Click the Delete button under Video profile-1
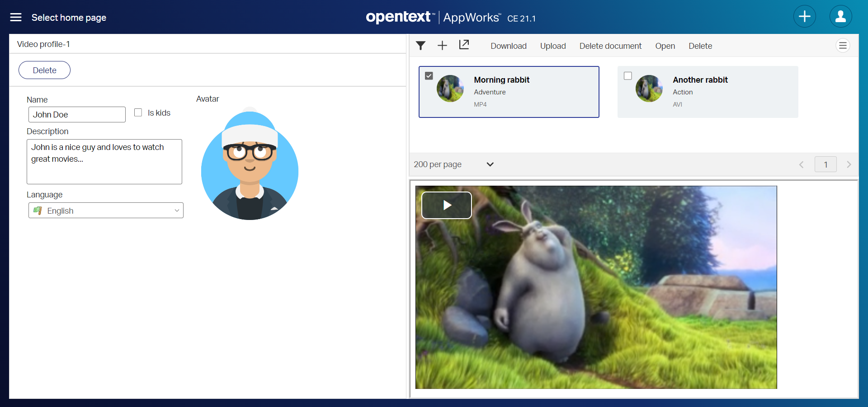This screenshot has height=407, width=868. (44, 70)
